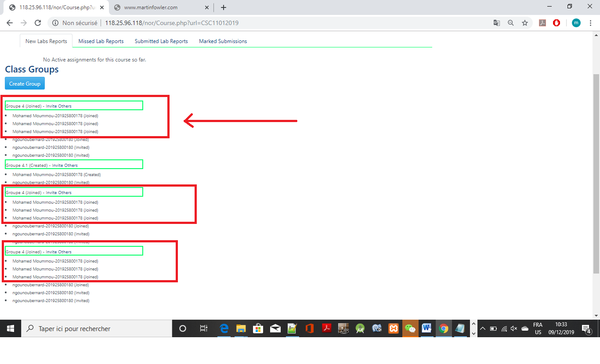The width and height of the screenshot is (600, 364).
Task: Open the Marked Submissions tab
Action: pos(223,41)
